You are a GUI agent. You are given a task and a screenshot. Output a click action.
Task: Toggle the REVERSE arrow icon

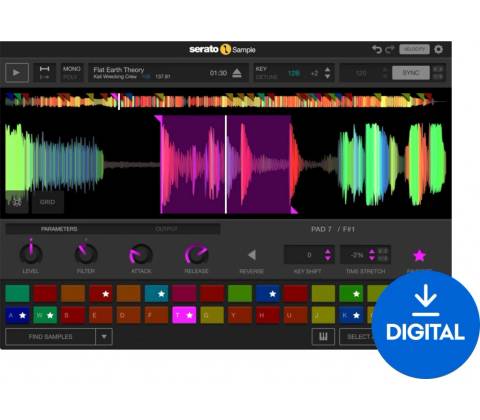point(252,255)
